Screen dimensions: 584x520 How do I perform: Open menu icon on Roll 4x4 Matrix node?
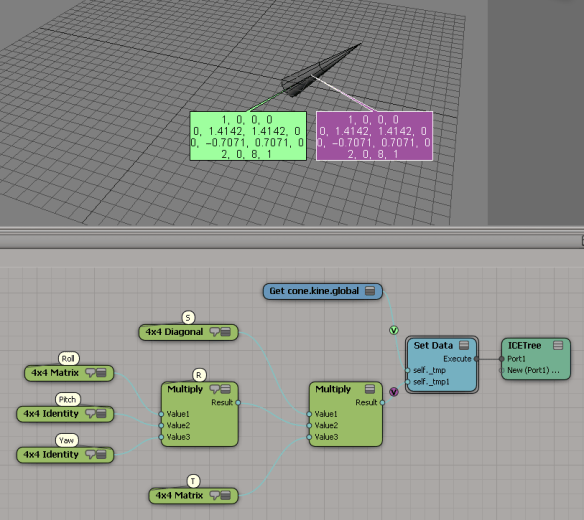pyautogui.click(x=101, y=373)
